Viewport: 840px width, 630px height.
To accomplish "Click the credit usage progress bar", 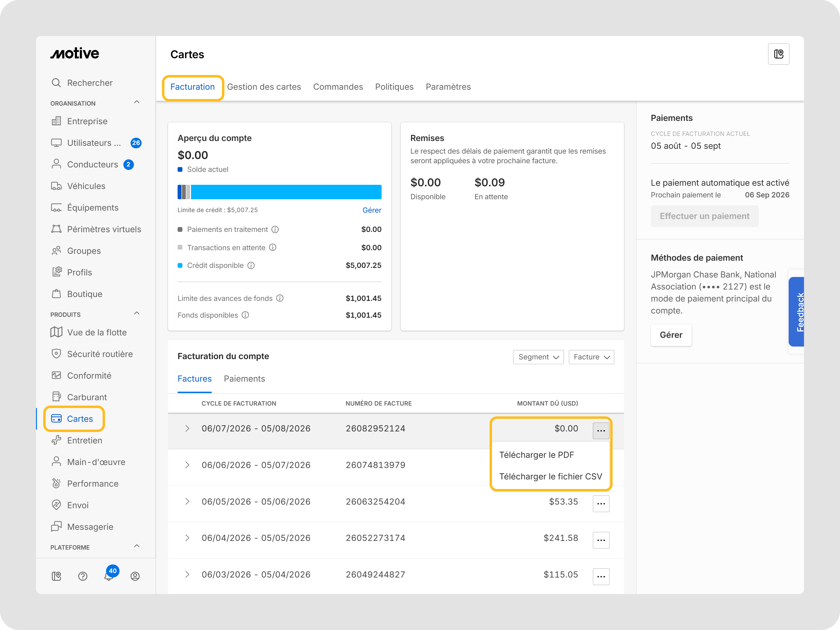I will click(x=280, y=192).
